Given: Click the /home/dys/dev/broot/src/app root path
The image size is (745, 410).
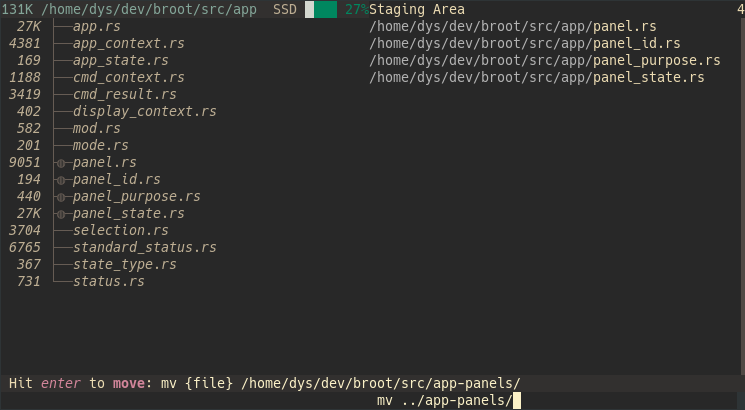Looking at the screenshot, I should [x=149, y=10].
